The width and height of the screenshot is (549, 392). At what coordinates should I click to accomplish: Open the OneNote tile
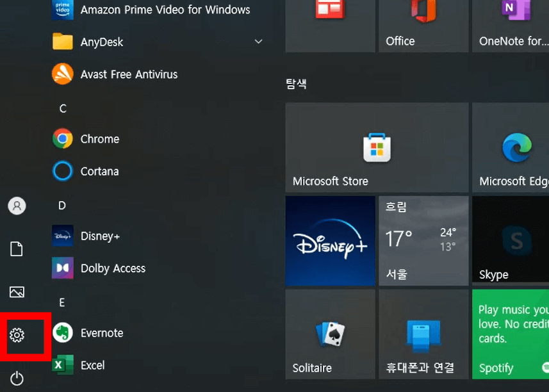pos(511,25)
